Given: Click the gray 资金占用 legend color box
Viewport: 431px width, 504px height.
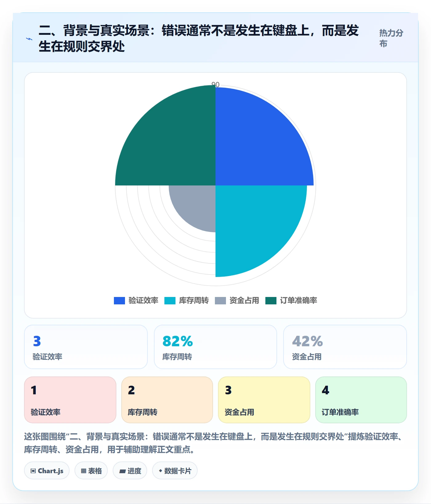Looking at the screenshot, I should 220,300.
